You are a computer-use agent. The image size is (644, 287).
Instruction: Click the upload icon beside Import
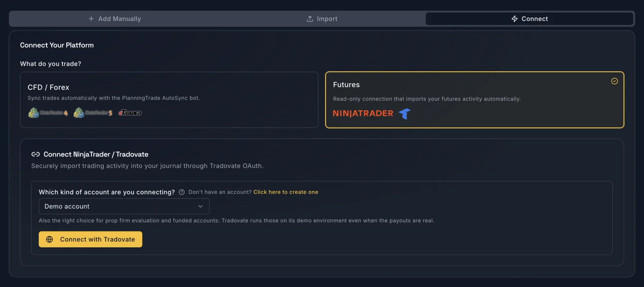310,19
